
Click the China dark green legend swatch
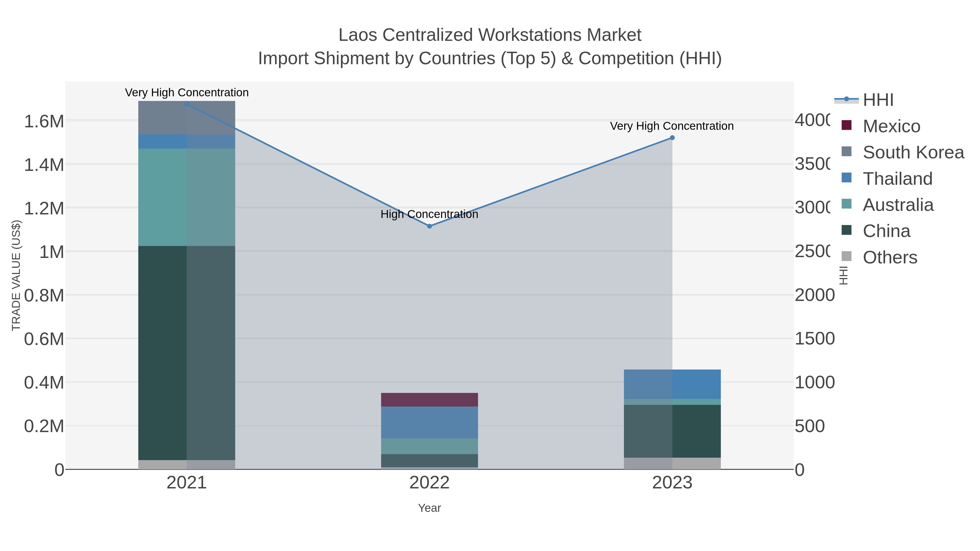coord(846,230)
